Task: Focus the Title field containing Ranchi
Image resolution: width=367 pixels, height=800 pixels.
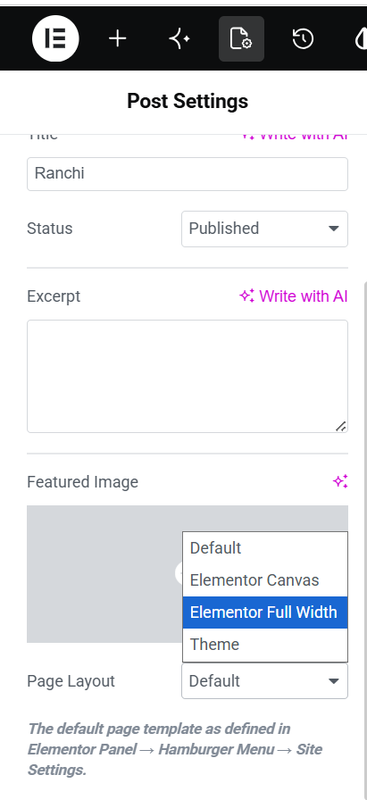Action: 187,174
